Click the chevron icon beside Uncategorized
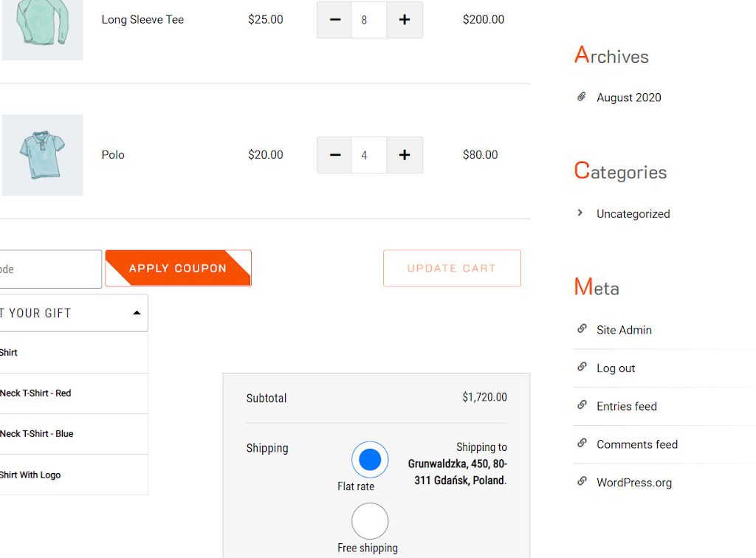Viewport: 756px width, 558px height. coord(581,213)
